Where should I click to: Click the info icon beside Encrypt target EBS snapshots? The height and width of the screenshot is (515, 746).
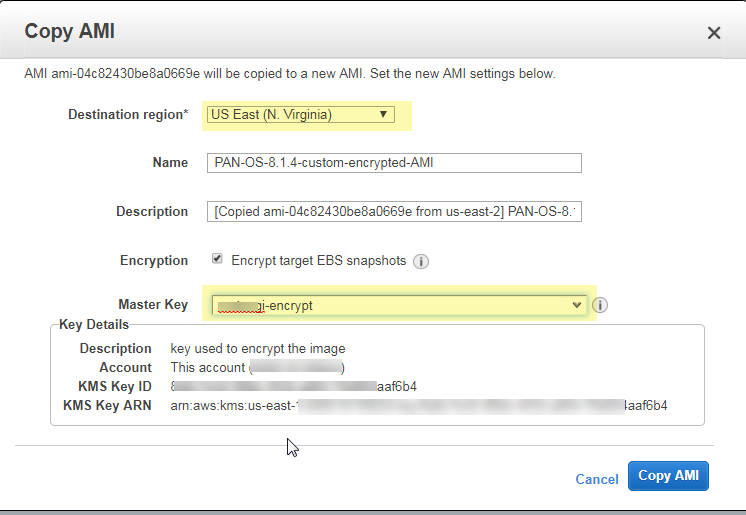pos(421,261)
